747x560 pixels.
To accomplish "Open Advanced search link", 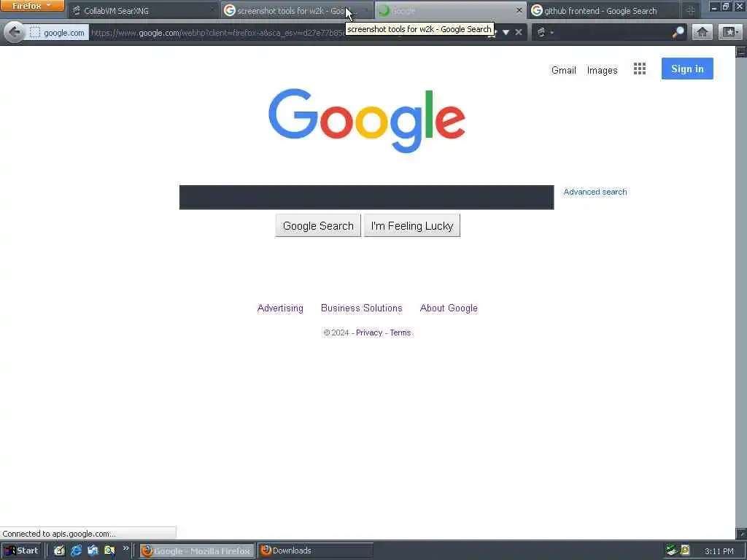I will tap(595, 192).
